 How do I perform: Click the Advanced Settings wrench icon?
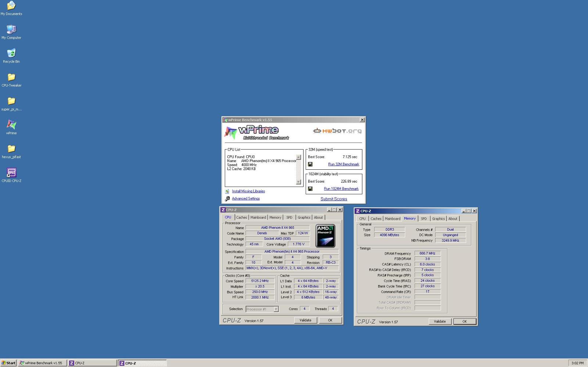point(227,198)
